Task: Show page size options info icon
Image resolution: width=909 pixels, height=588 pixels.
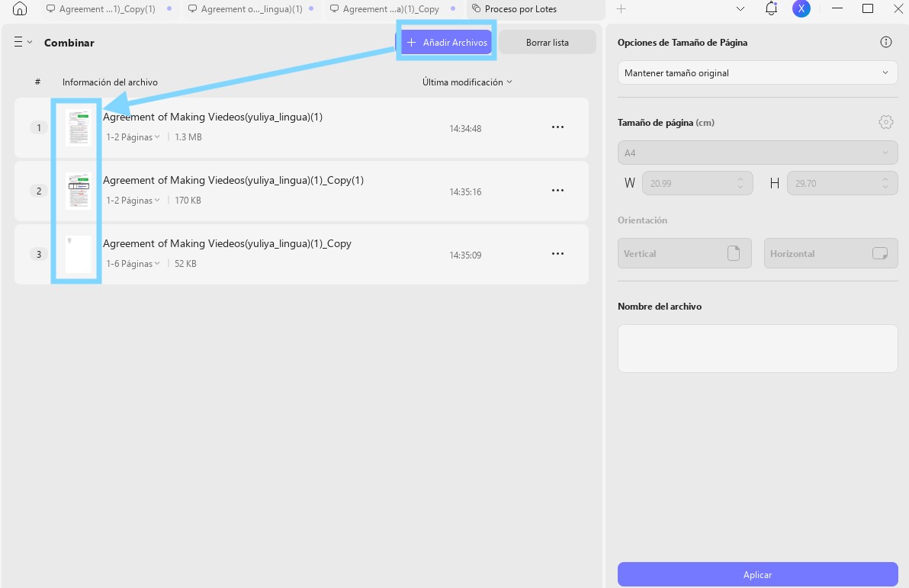Action: (886, 42)
